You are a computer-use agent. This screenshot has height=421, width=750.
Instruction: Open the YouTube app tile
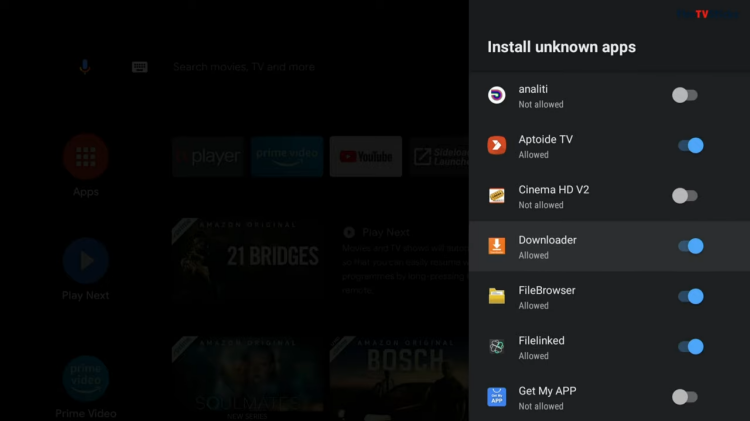366,156
